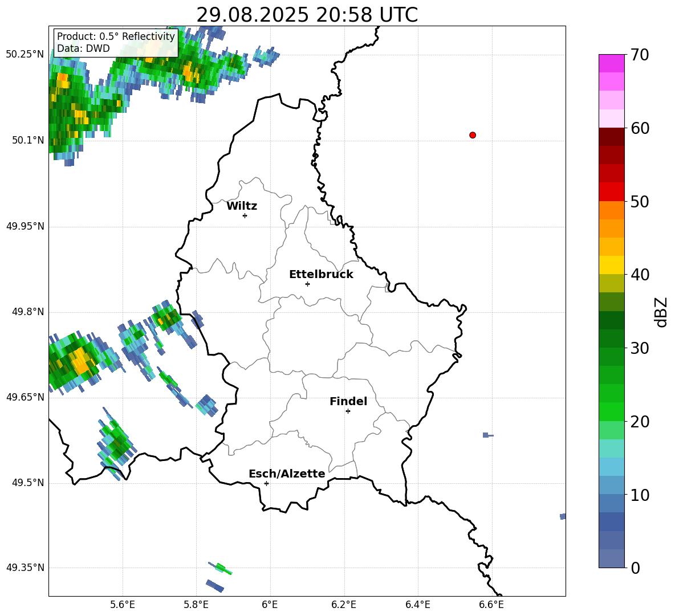Click the 49.95°N latitude label
The height and width of the screenshot is (616, 675).
pyautogui.click(x=25, y=226)
